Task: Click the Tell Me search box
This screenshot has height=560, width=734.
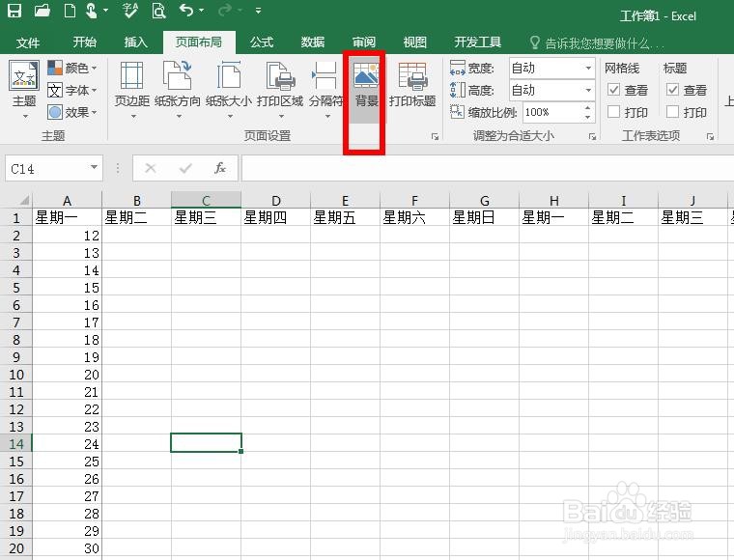Action: 597,43
